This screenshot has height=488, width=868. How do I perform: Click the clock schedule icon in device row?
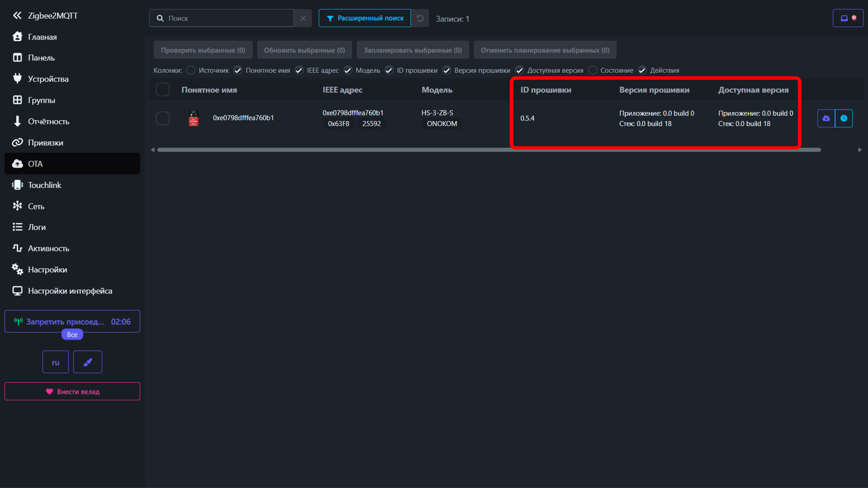[844, 118]
